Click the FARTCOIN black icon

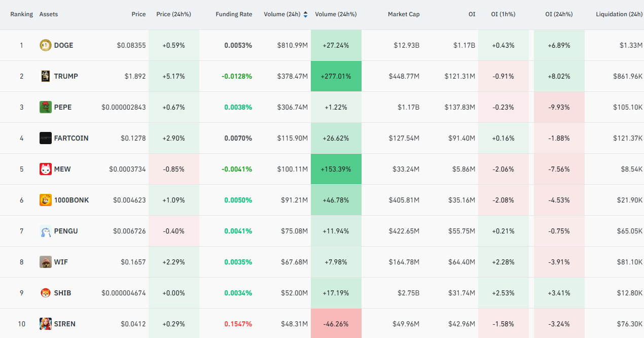[x=46, y=138]
